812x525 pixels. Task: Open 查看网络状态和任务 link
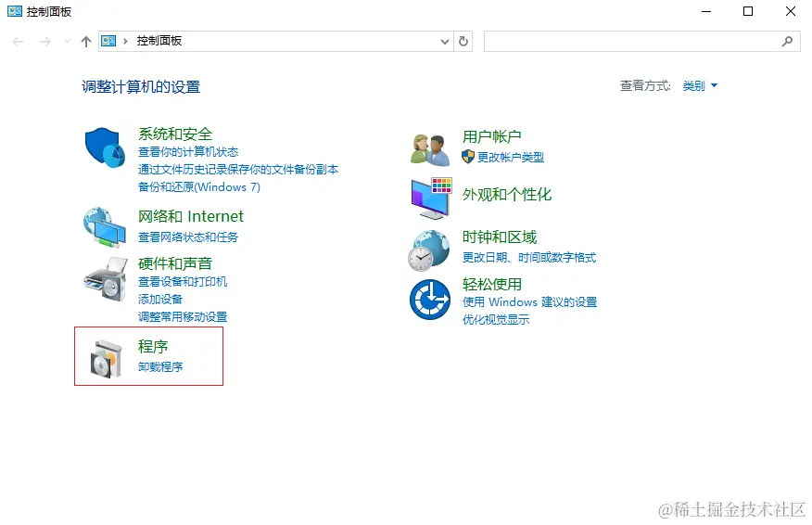(x=188, y=237)
